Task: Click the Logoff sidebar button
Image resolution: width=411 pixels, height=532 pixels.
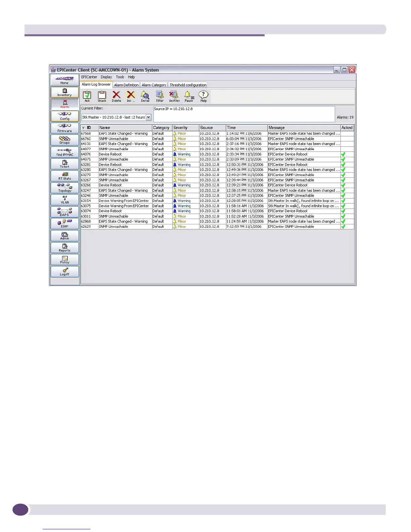Action: point(64,271)
